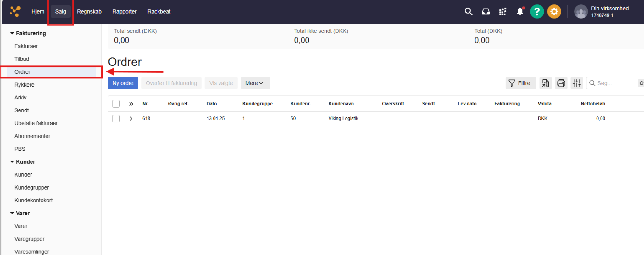Click the print icon in the toolbar
This screenshot has width=644, height=255.
(561, 83)
